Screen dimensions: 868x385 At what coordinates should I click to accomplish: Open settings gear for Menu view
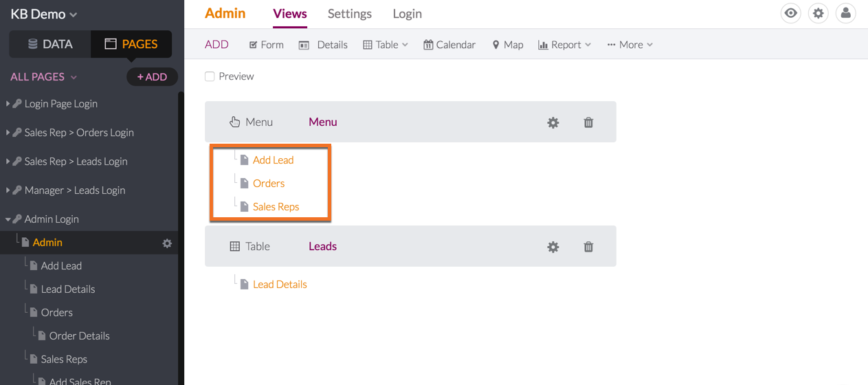(x=553, y=122)
